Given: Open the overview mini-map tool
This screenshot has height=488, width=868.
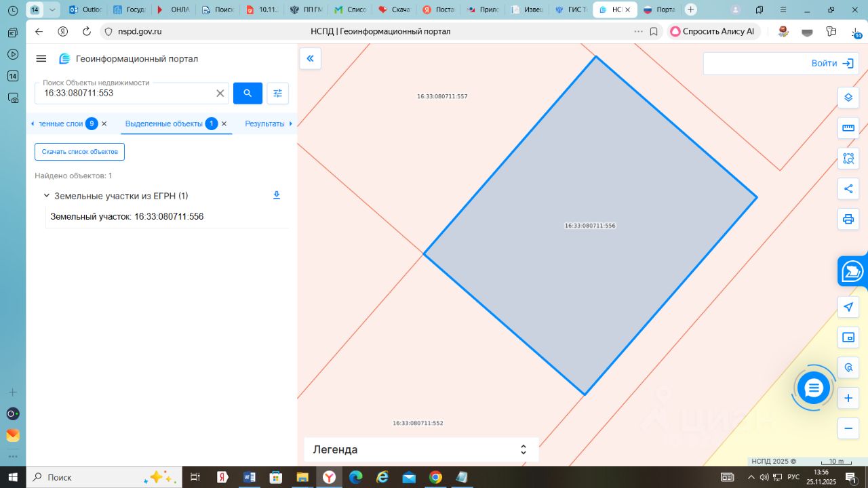Looking at the screenshot, I should 848,338.
